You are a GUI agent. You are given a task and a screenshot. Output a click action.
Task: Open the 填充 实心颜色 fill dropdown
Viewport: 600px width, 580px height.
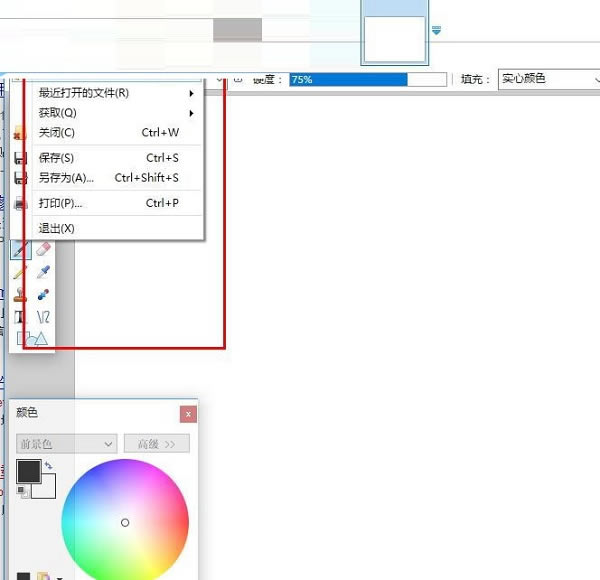[549, 79]
